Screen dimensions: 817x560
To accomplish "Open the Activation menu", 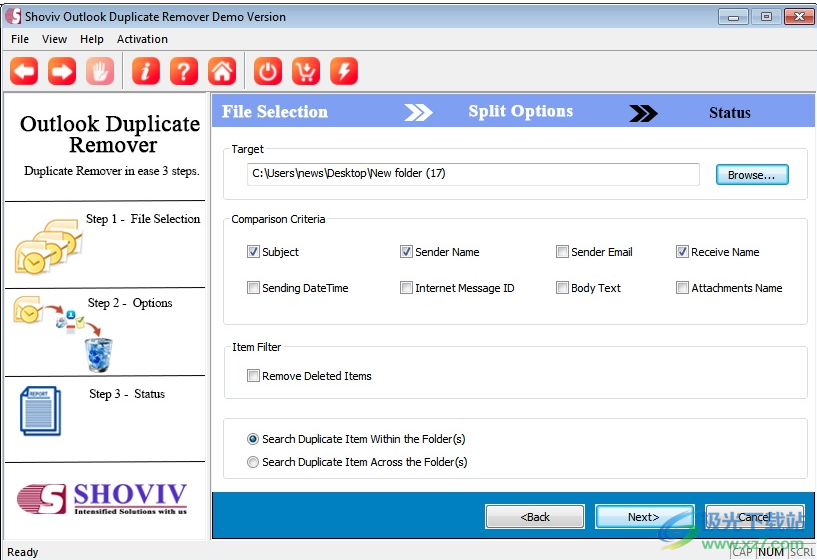I will point(142,39).
